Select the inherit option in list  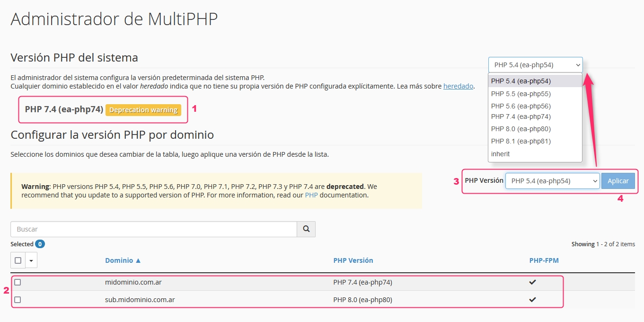click(x=501, y=154)
